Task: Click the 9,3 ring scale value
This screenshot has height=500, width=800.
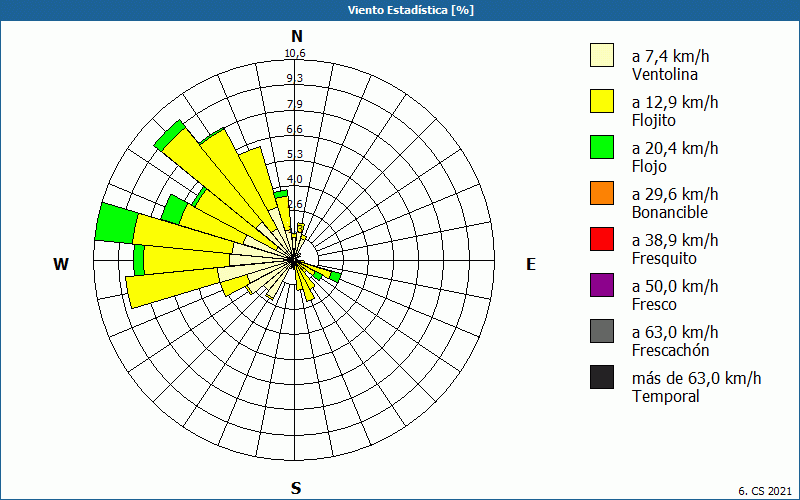Action: (x=295, y=79)
